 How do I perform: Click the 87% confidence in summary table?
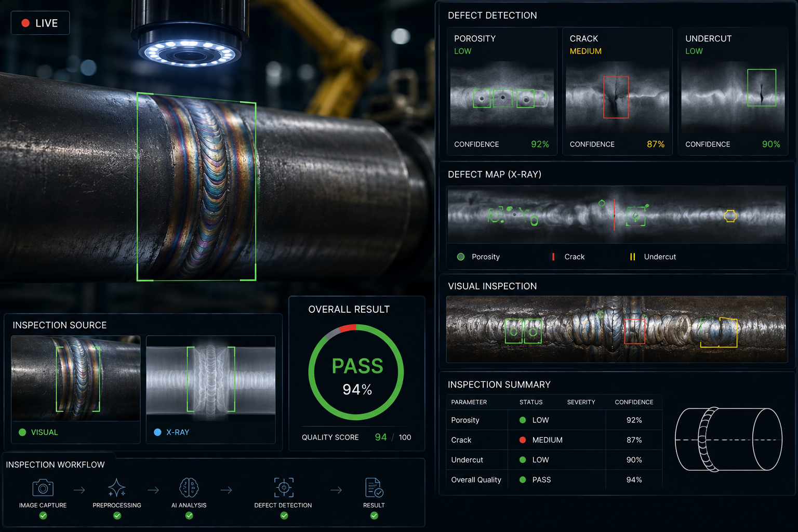click(634, 440)
